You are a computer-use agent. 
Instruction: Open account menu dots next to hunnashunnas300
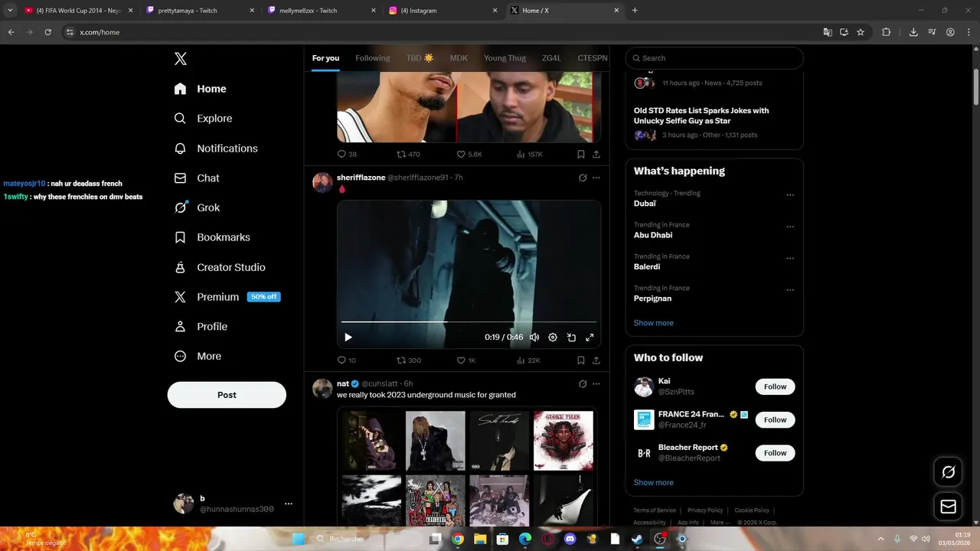(x=289, y=504)
